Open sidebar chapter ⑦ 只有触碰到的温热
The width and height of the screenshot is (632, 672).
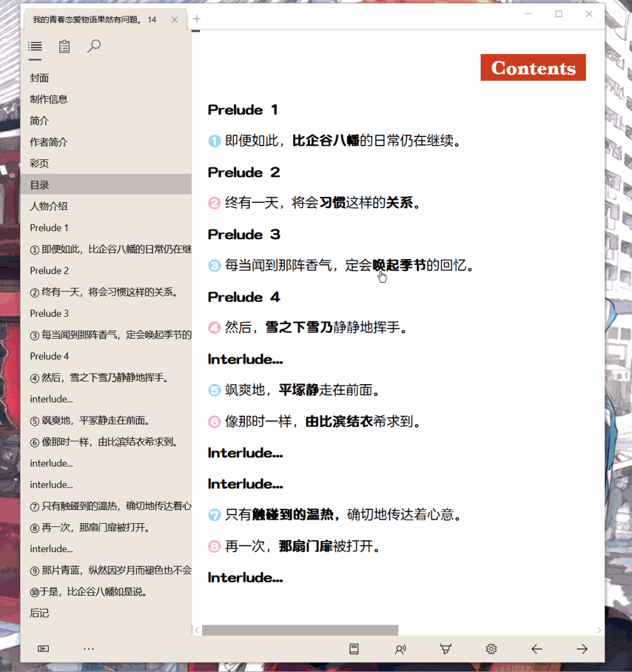106,506
